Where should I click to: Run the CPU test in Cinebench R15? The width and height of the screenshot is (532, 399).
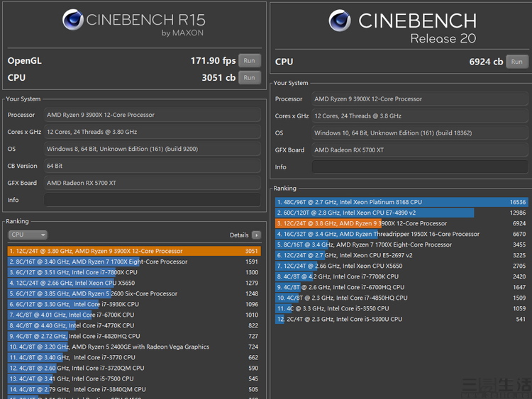click(x=250, y=78)
